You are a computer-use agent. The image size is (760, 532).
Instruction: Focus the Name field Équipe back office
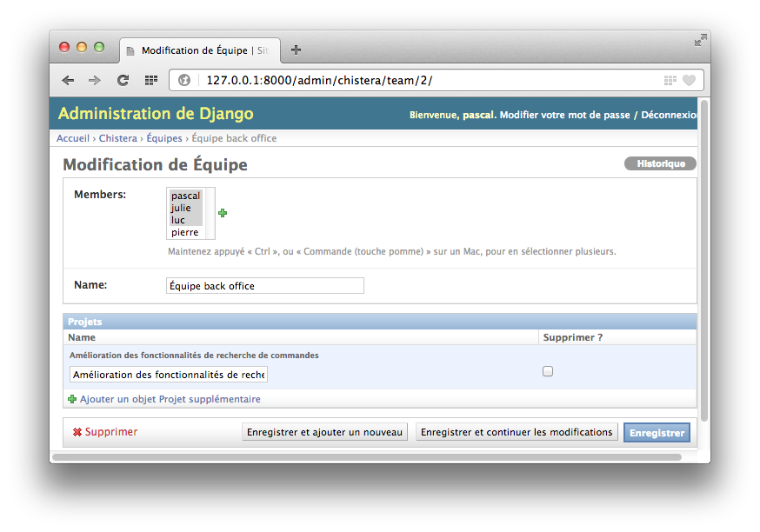click(265, 286)
